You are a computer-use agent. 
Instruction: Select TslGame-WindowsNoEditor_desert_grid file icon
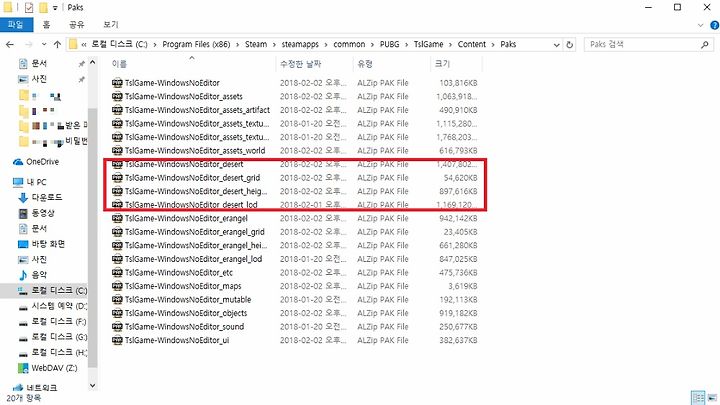coord(117,178)
